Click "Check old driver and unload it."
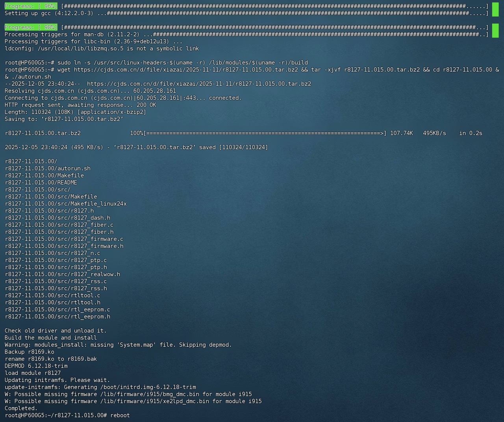504x422 pixels. (56, 331)
